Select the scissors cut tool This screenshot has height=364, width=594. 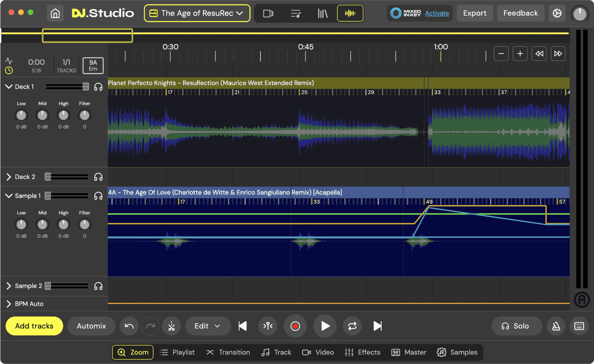171,326
